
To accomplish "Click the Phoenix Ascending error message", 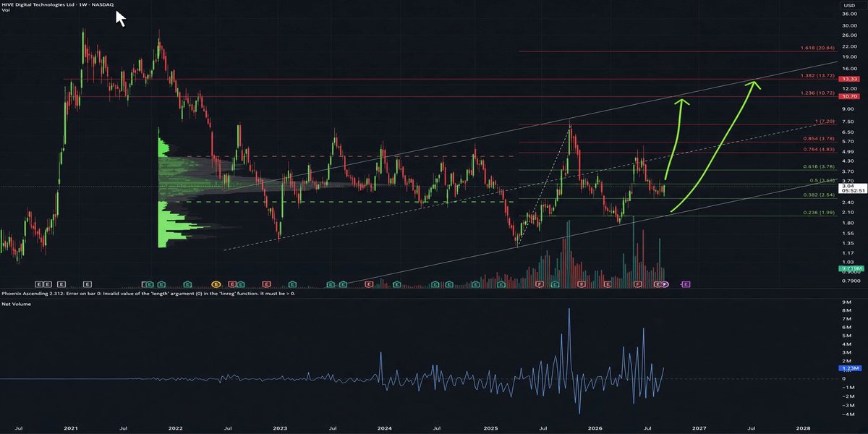I will click(148, 294).
